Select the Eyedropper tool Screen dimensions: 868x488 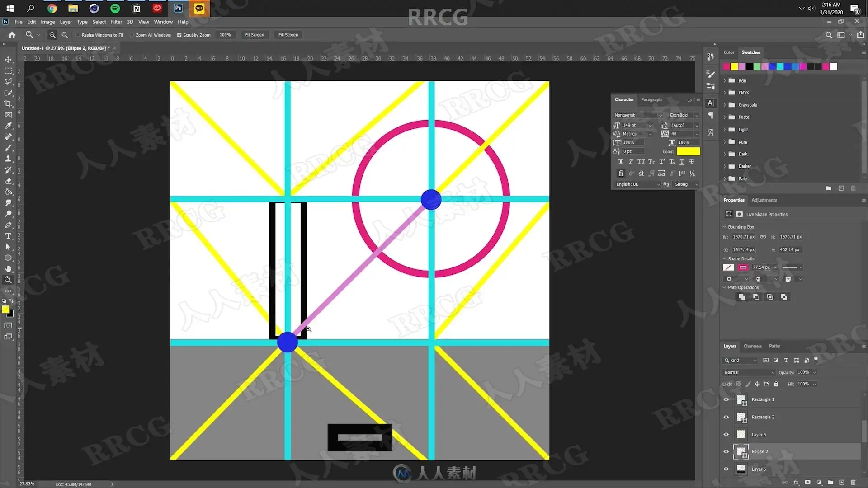tap(8, 126)
